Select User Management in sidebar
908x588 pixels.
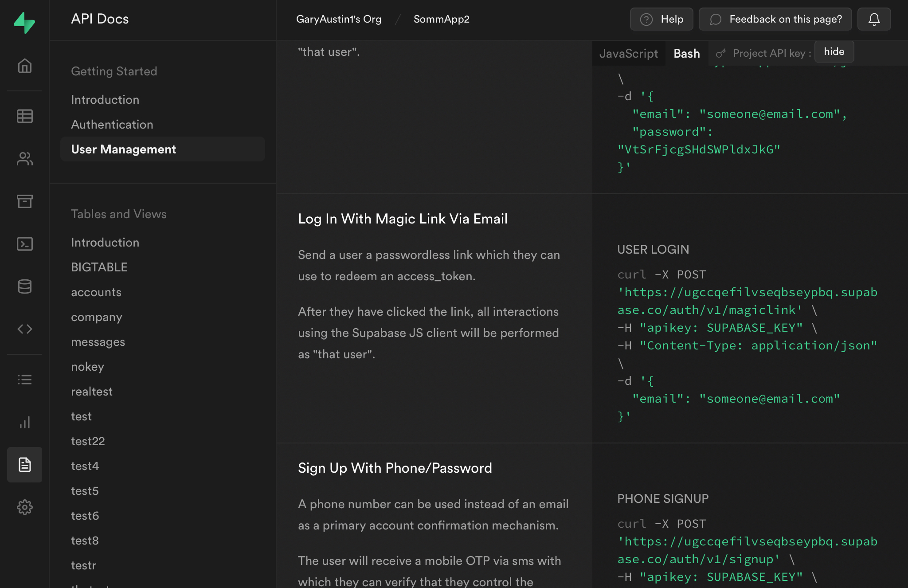pyautogui.click(x=163, y=149)
